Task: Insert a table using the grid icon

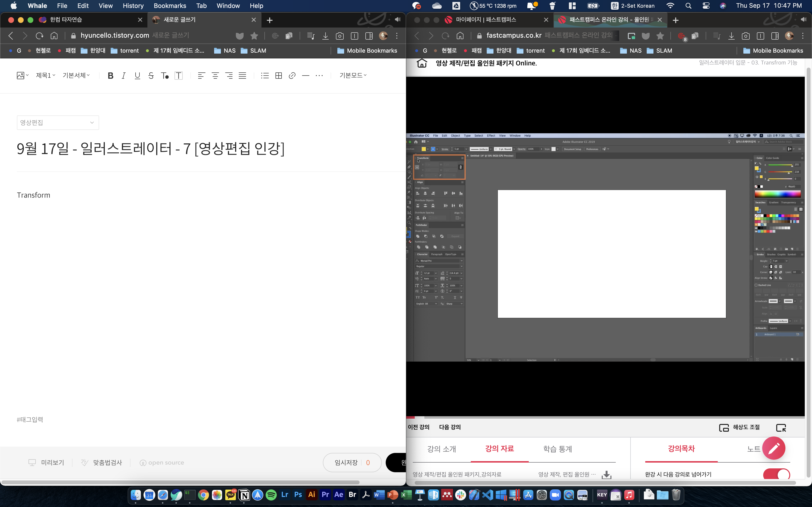Action: pyautogui.click(x=278, y=75)
